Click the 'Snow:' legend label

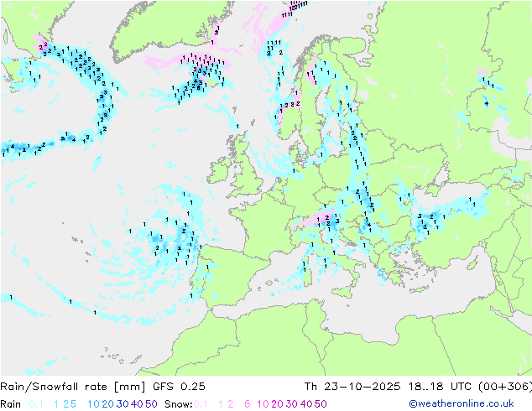(x=179, y=404)
